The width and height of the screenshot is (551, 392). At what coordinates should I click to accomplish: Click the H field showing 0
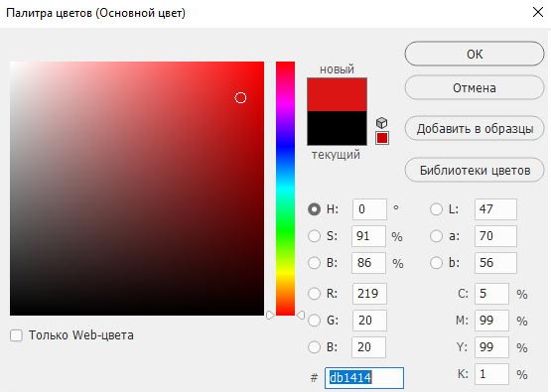369,209
